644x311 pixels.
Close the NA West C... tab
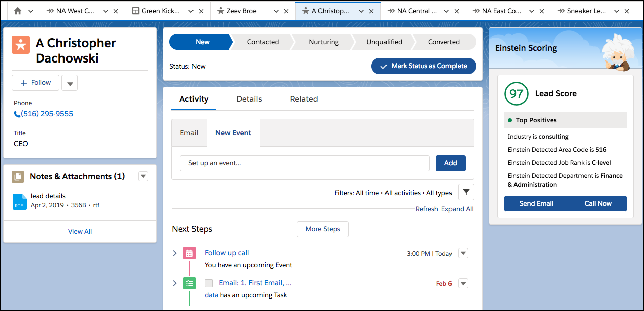(x=116, y=11)
